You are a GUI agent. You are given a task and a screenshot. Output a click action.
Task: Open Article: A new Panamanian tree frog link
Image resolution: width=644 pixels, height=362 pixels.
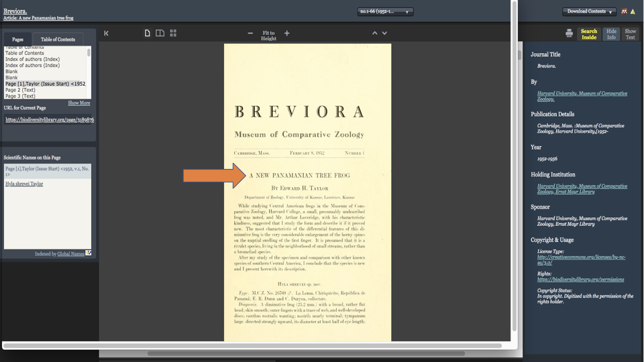(38, 18)
